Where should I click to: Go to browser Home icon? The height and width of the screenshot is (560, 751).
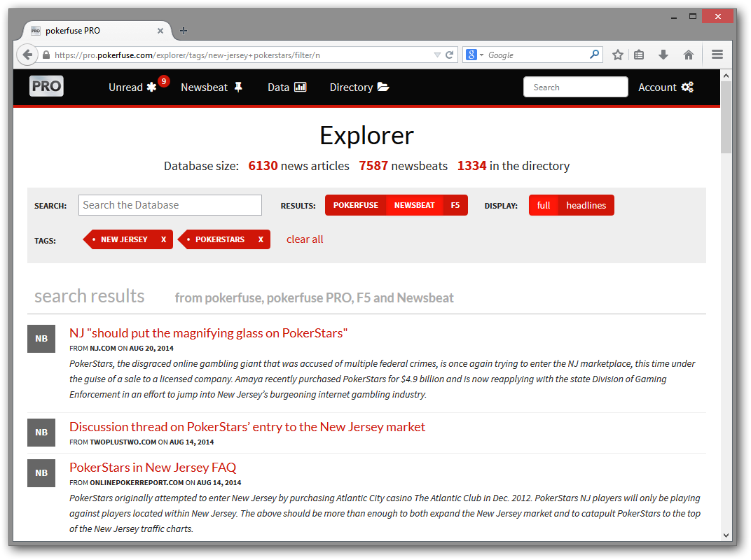pos(689,55)
